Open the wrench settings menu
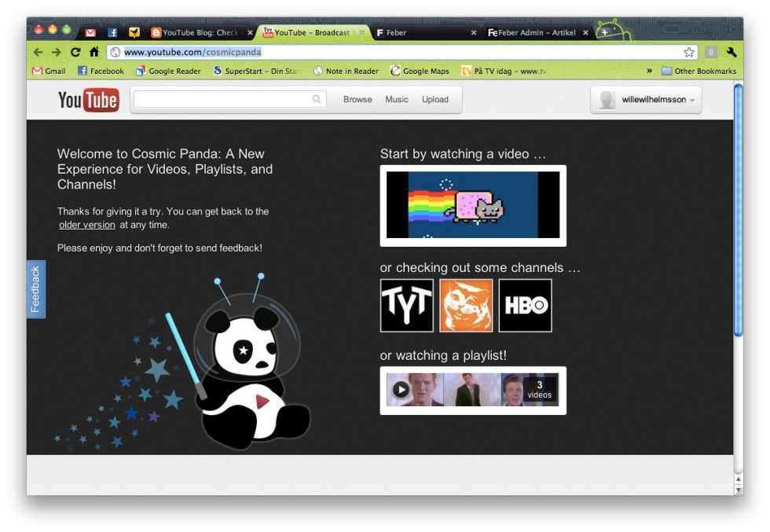Viewport: 770px width, 532px height. pos(731,52)
